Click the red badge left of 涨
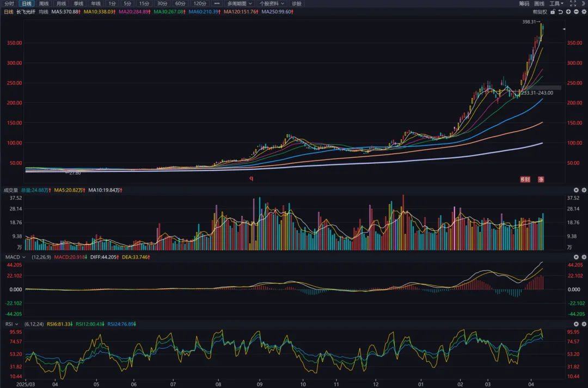This screenshot has width=588, height=388. (x=525, y=179)
